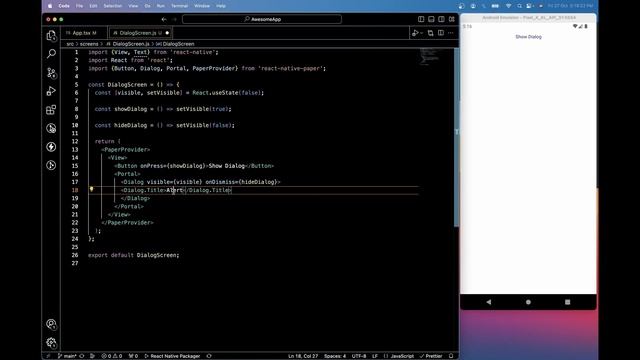Click 'export default DialogScreen;' code line
Image resolution: width=640 pixels, height=360 pixels.
(133, 255)
